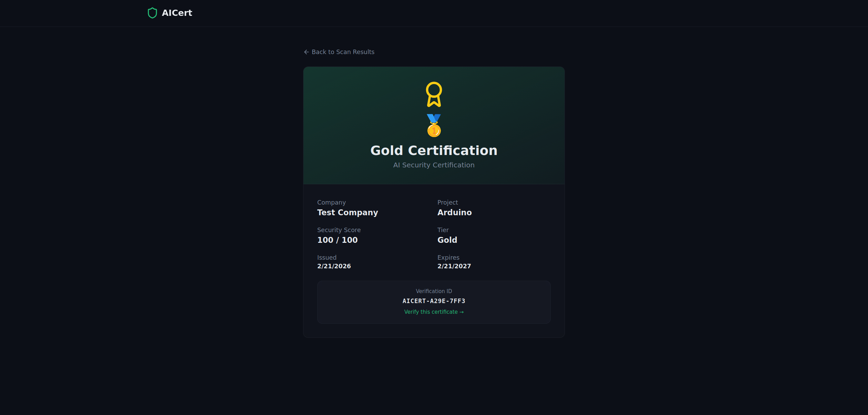
Task: Go back to Scan Results
Action: [342, 52]
